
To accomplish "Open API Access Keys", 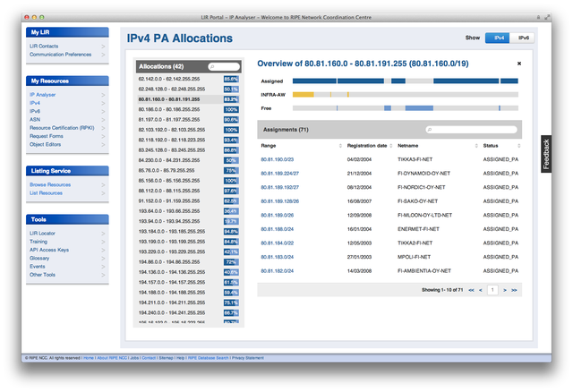I will (49, 250).
